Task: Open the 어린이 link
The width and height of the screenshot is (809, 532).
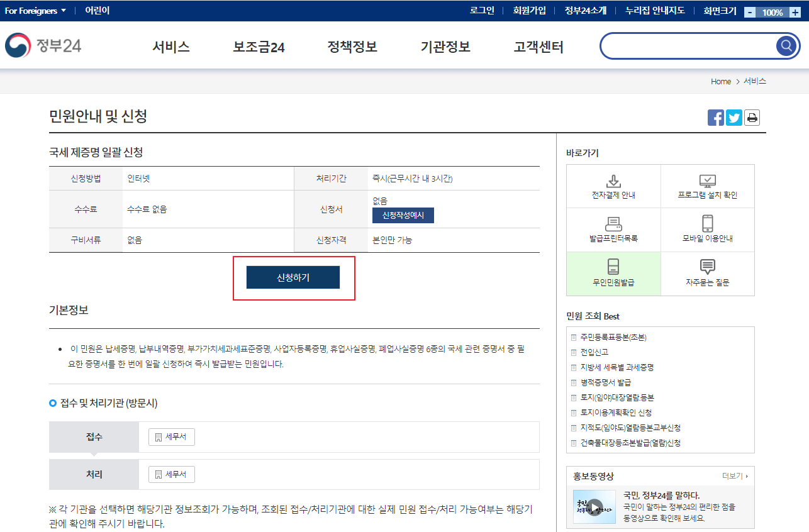Action: pyautogui.click(x=98, y=11)
